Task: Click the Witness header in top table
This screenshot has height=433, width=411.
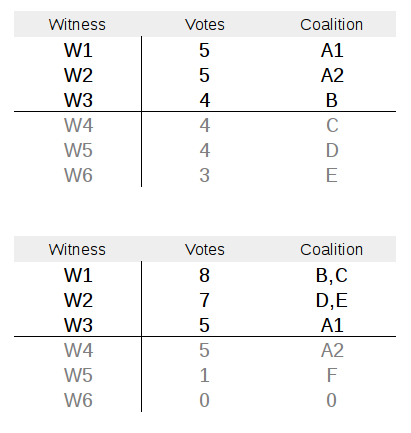Action: pos(77,25)
